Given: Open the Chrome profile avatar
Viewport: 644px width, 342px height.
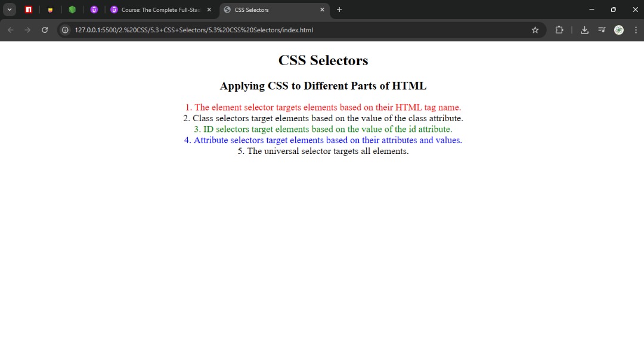Looking at the screenshot, I should point(619,30).
